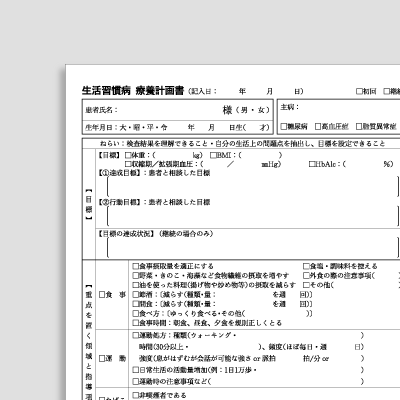This screenshot has height=400, width=400.
Task: Check the 運 動 area checkbox
Action: point(102,359)
